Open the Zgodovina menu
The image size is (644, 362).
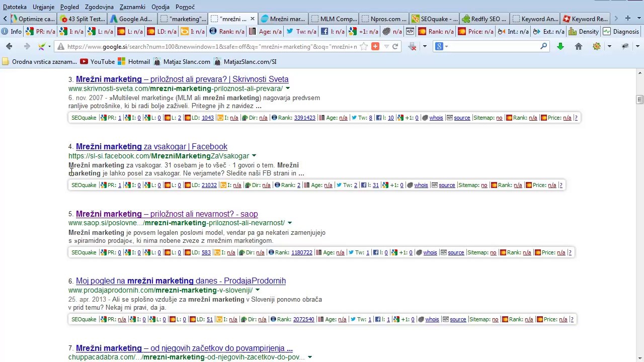[x=99, y=7]
